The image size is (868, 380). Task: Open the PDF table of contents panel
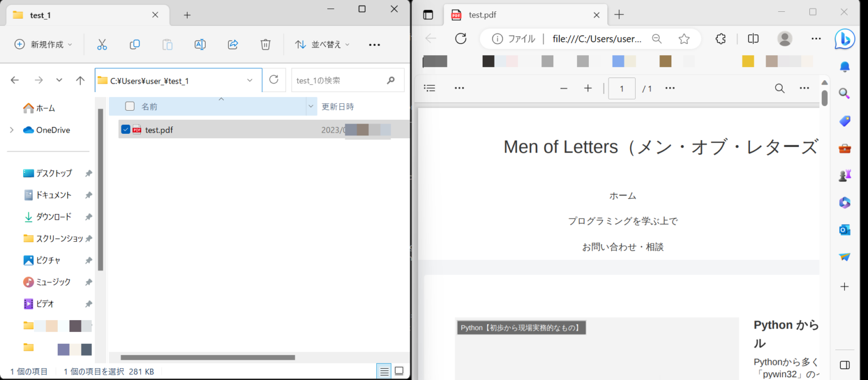coord(429,88)
